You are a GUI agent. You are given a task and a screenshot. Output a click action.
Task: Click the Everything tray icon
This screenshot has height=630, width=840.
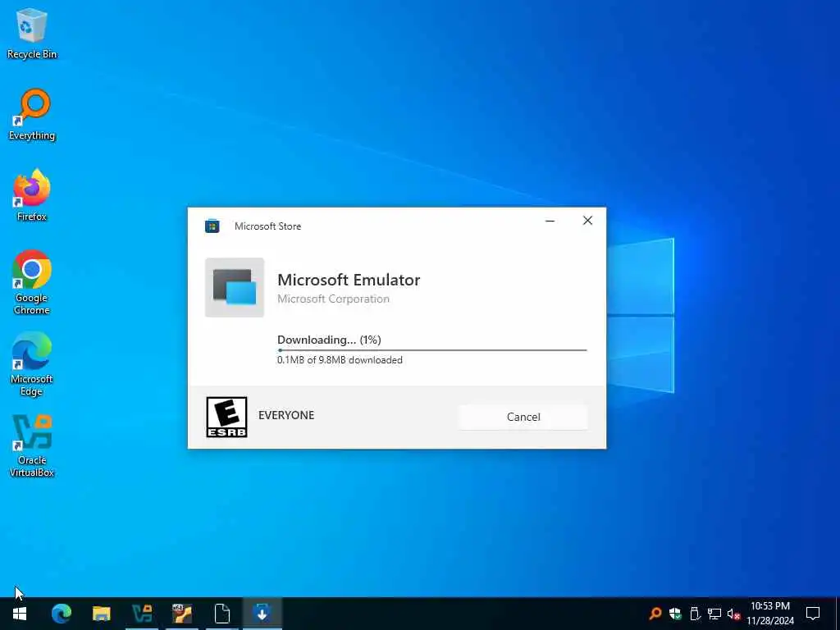tap(655, 614)
